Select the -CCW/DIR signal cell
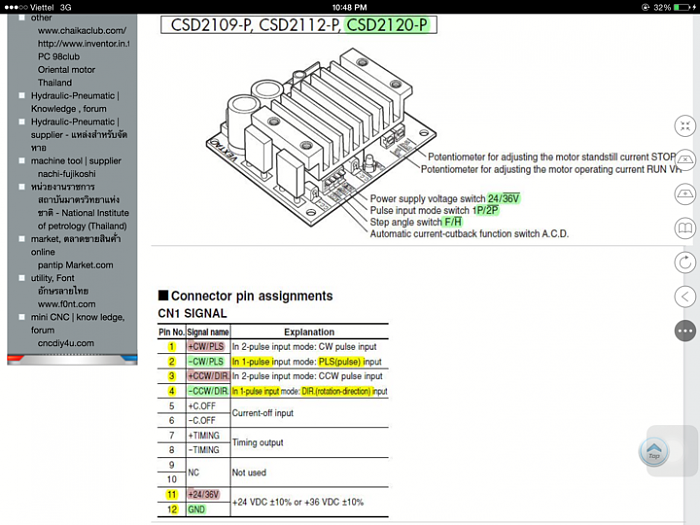The width and height of the screenshot is (700, 525). 208,391
